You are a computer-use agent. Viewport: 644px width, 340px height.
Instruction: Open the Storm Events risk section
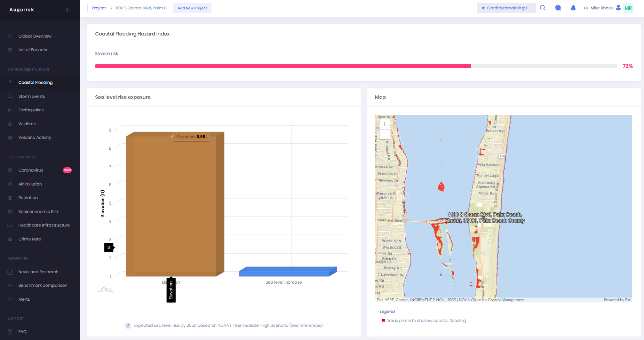pyautogui.click(x=32, y=96)
